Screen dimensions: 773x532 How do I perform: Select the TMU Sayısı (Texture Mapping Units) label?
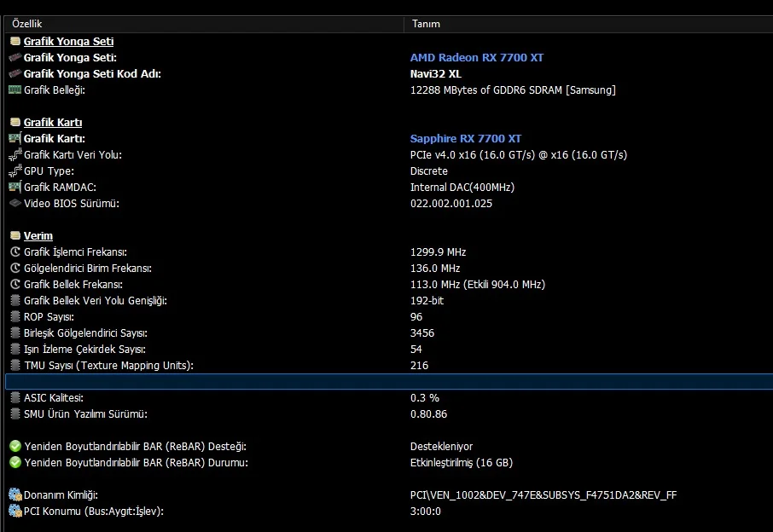click(x=108, y=366)
